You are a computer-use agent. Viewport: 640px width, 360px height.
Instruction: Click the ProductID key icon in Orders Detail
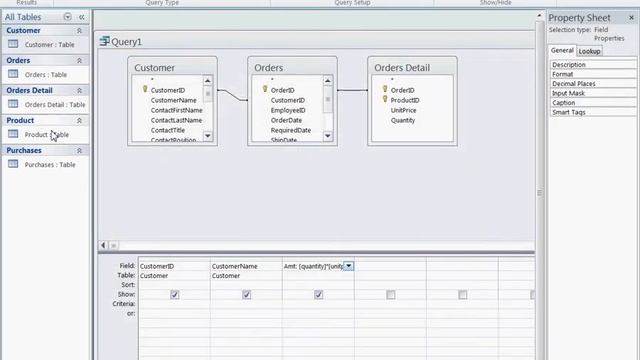tap(385, 99)
